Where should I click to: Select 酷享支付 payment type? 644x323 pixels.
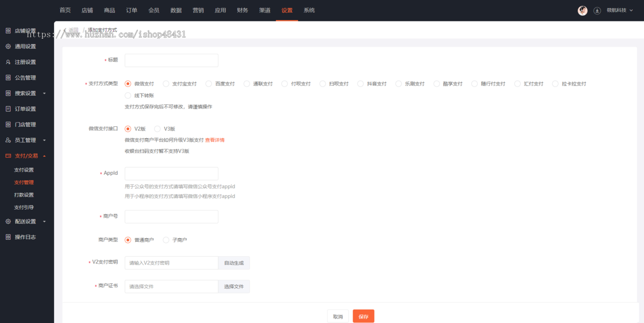(437, 84)
